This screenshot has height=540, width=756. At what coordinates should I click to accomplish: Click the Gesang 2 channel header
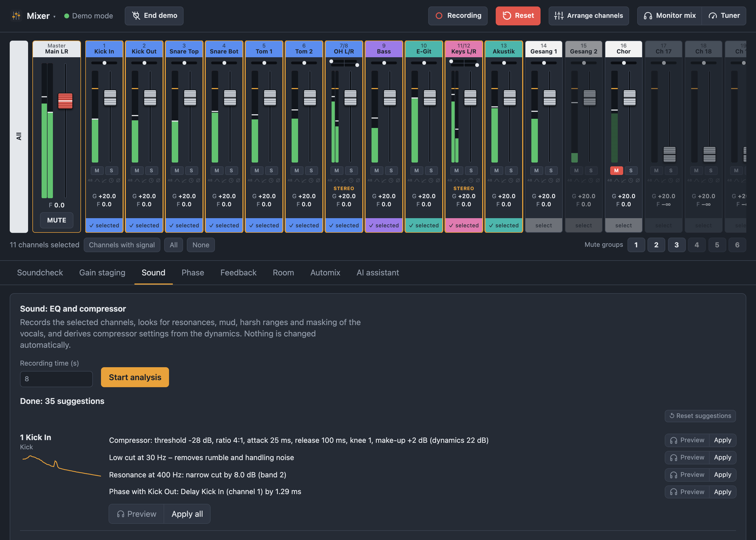click(584, 49)
